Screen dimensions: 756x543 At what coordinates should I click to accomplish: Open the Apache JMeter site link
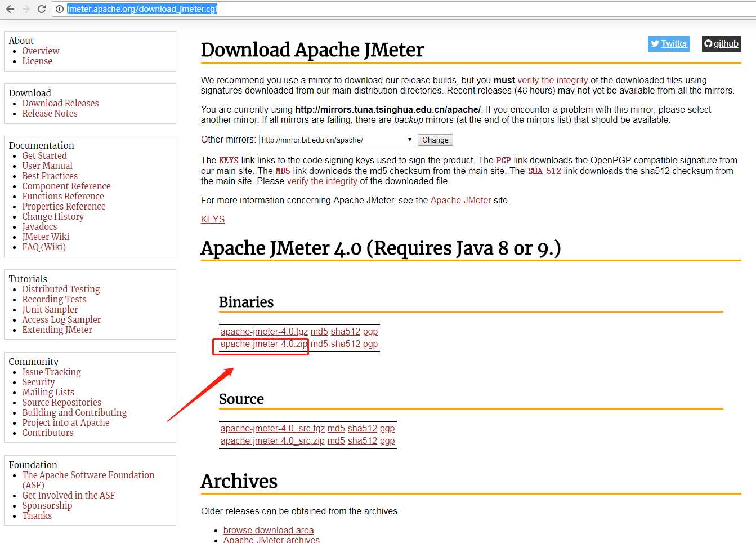[460, 200]
